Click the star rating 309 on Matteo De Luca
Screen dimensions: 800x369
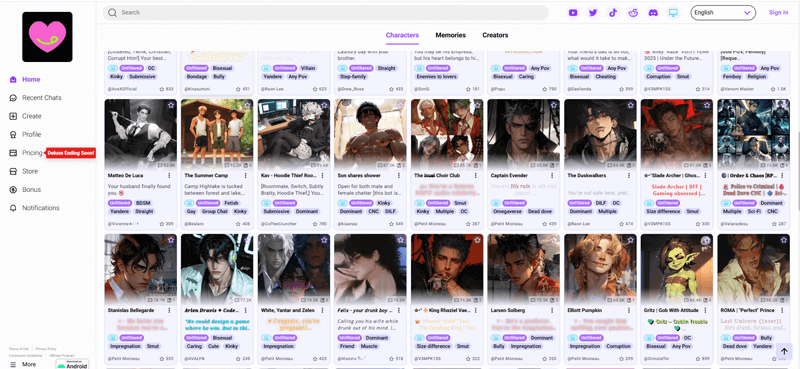[166, 224]
